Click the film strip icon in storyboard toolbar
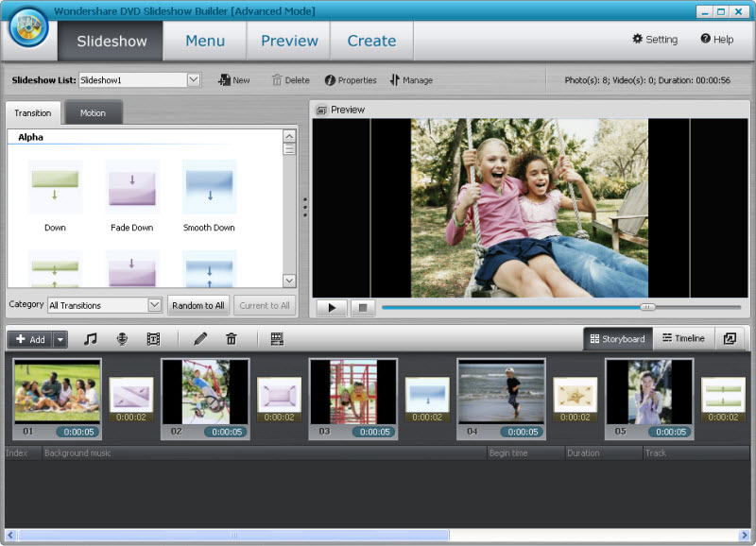 pyautogui.click(x=153, y=339)
